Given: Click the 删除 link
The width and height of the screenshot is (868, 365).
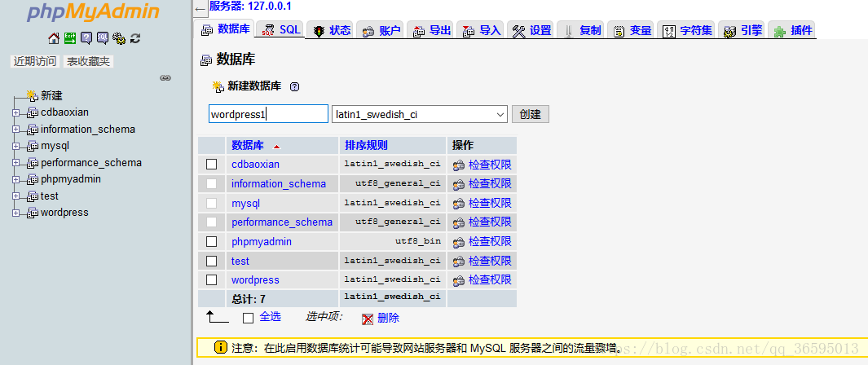Looking at the screenshot, I should pyautogui.click(x=388, y=318).
